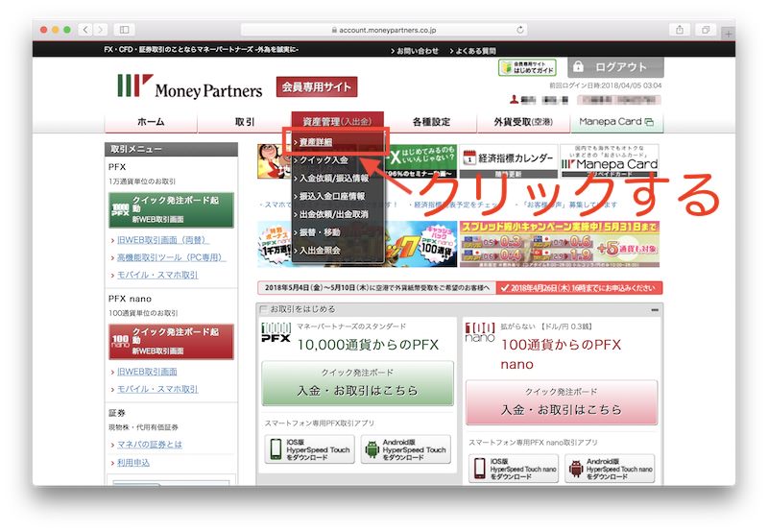Viewport: 768px width, 532px height.
Task: Click green PFX 入金・お取引はこちら button
Action: click(x=357, y=383)
